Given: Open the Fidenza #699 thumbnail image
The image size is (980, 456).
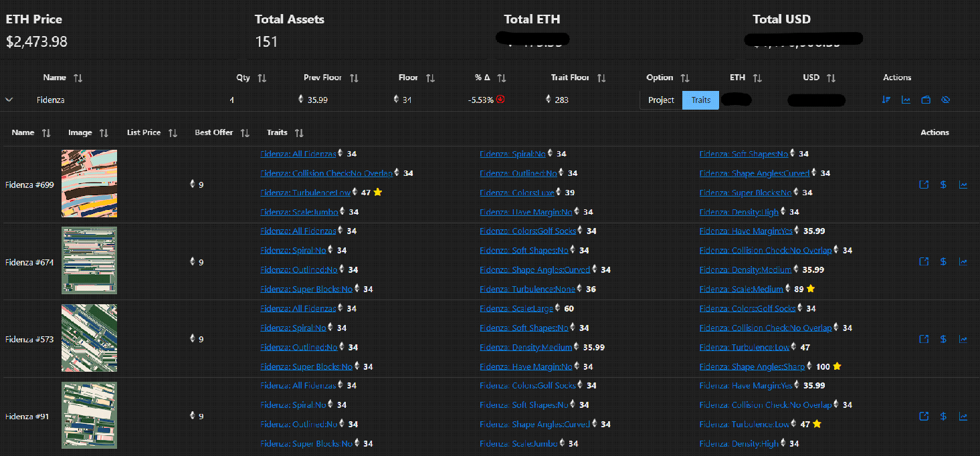Looking at the screenshot, I should click(x=89, y=183).
